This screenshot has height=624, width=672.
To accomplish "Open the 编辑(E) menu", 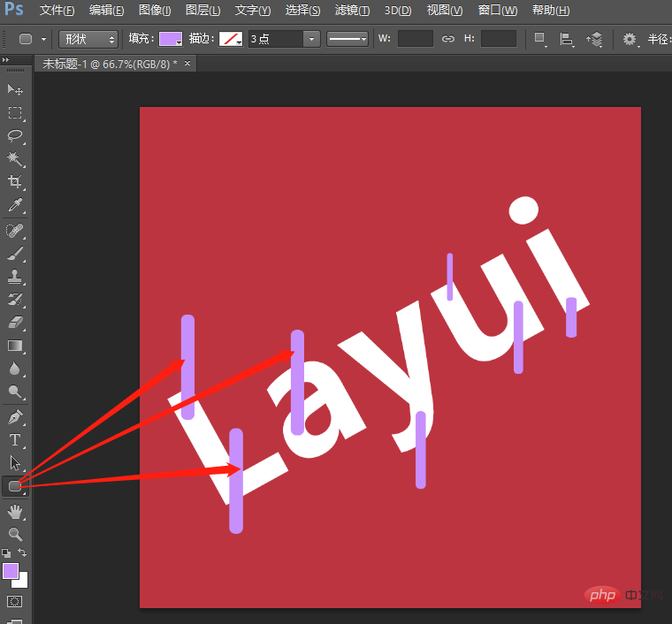I will click(x=107, y=10).
